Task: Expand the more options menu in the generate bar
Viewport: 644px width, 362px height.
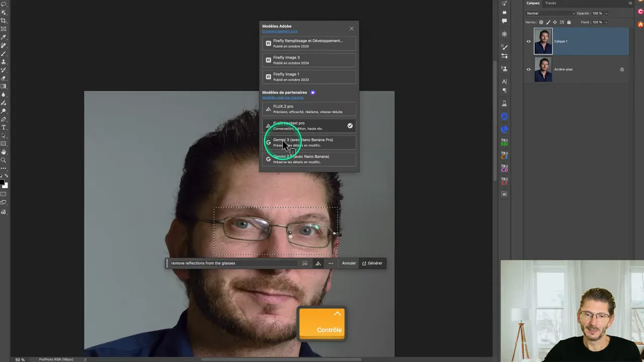Action: coord(331,263)
